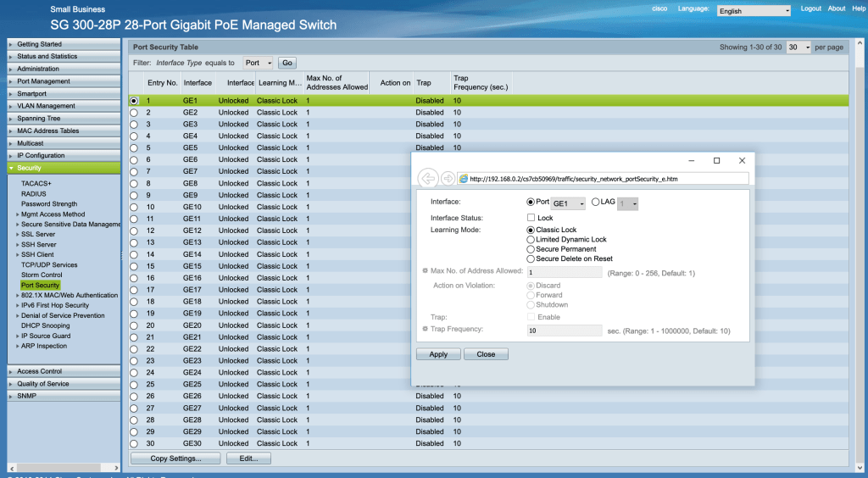Open the Language dropdown set to English
The width and height of the screenshot is (868, 478).
tap(754, 11)
